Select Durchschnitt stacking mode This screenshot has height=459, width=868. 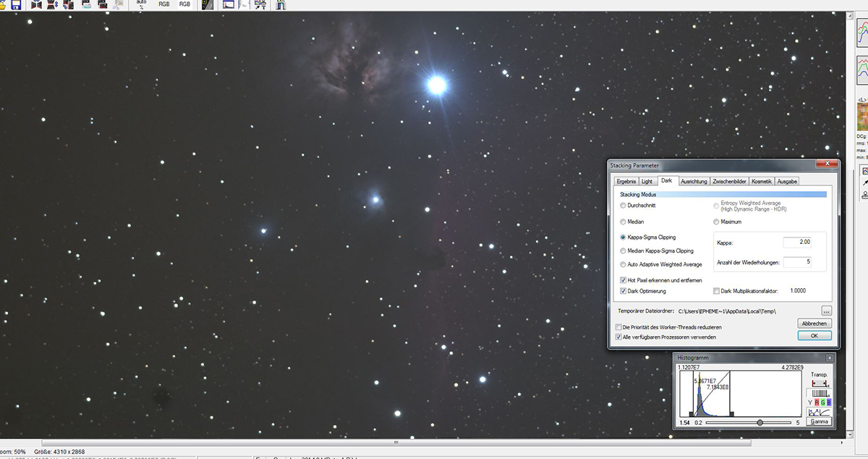coord(624,206)
